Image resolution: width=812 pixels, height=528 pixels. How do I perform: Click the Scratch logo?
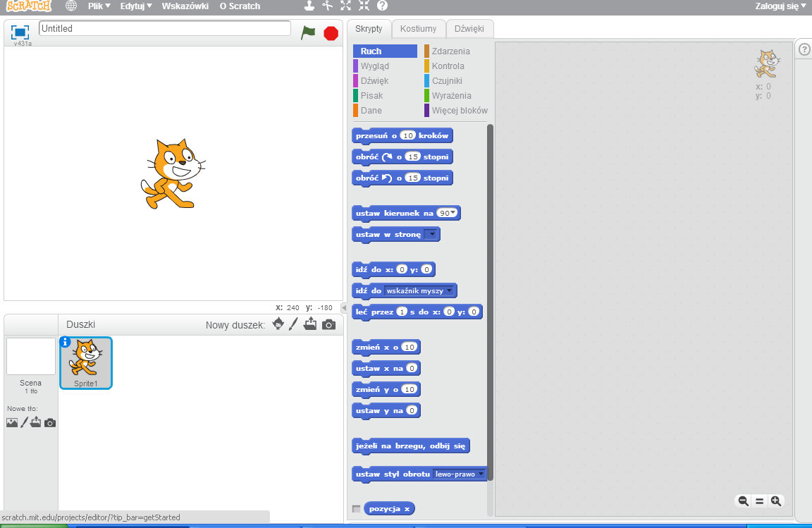click(29, 6)
